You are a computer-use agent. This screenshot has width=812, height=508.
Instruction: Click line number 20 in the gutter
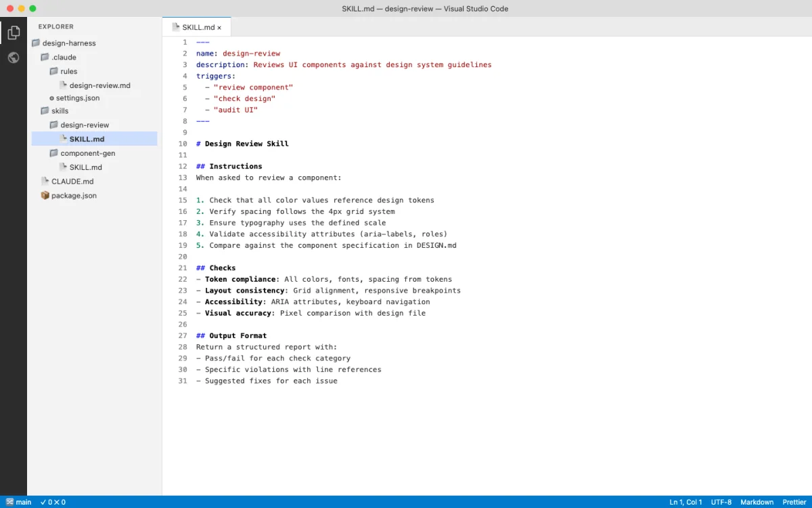tap(183, 257)
